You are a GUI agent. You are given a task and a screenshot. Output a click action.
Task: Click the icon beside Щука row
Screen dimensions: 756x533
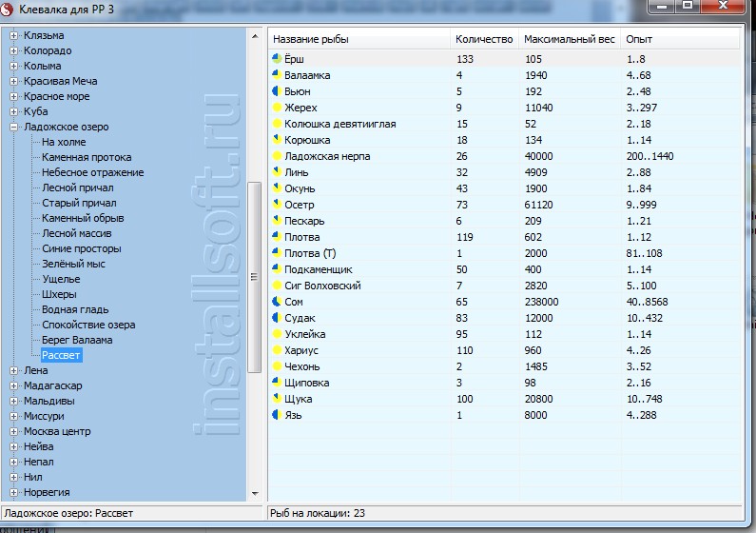pyautogui.click(x=278, y=399)
